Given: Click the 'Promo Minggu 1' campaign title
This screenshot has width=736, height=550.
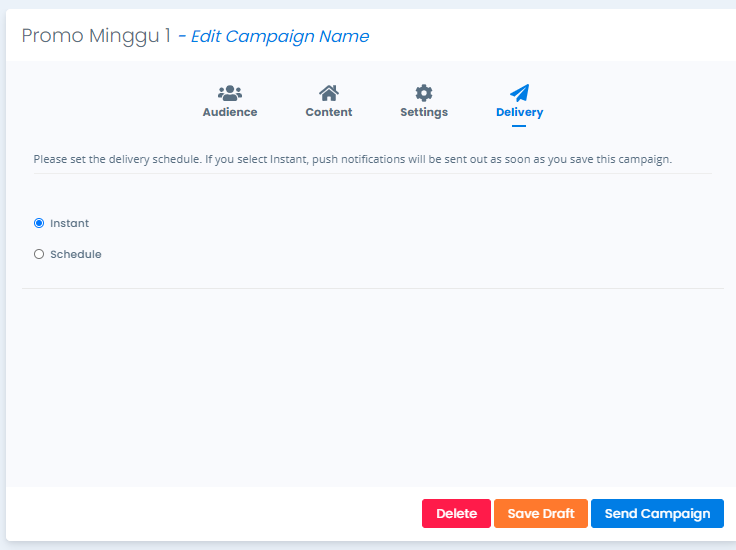Looking at the screenshot, I should [96, 36].
